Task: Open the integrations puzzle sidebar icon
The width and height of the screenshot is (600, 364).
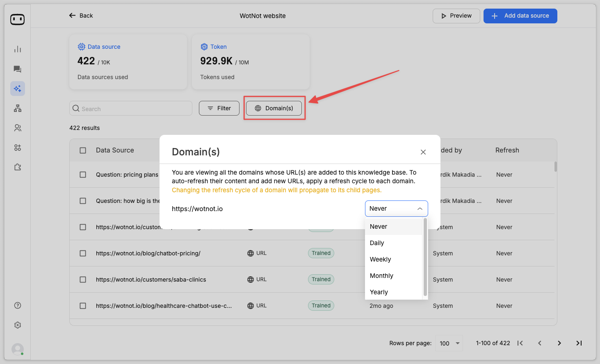Action: coord(18,167)
